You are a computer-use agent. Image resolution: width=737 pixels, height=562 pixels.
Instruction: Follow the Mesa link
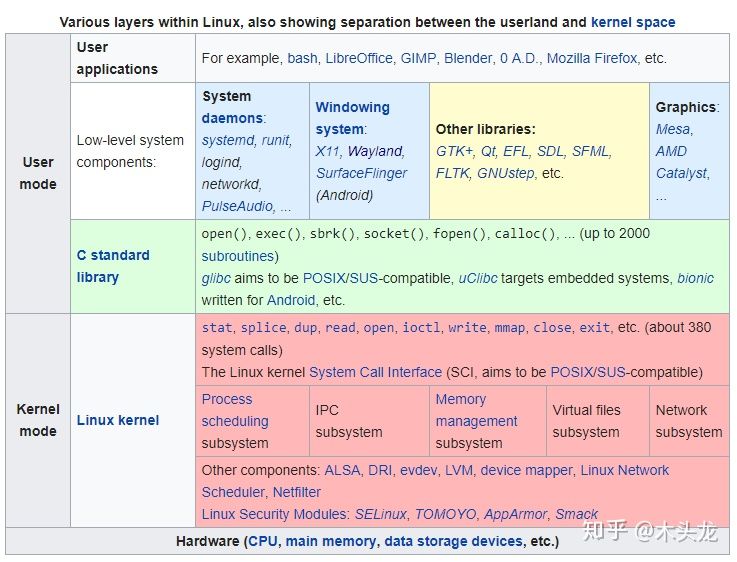(x=673, y=129)
